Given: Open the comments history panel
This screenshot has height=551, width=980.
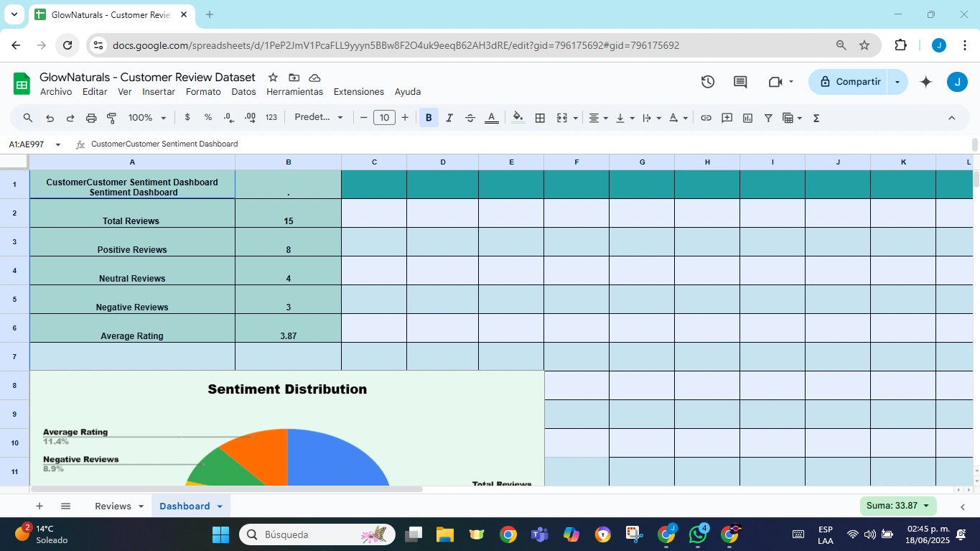Looking at the screenshot, I should (740, 82).
